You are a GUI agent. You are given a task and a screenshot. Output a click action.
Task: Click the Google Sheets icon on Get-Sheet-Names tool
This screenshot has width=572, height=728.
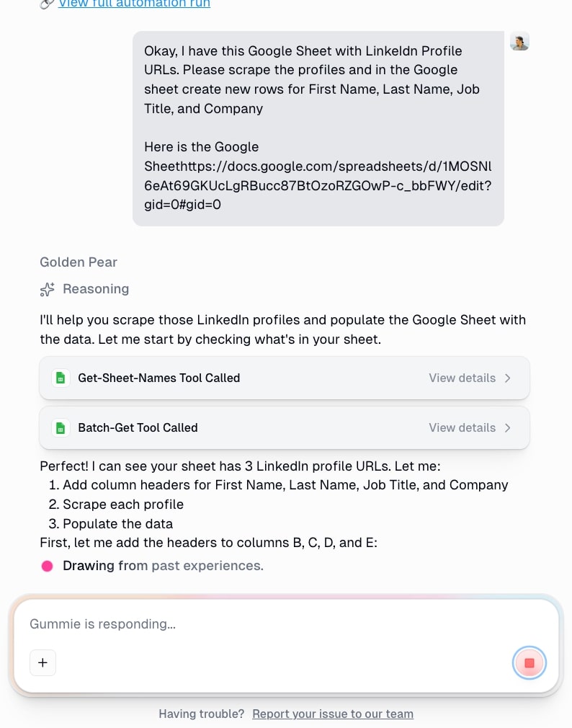[x=61, y=378]
